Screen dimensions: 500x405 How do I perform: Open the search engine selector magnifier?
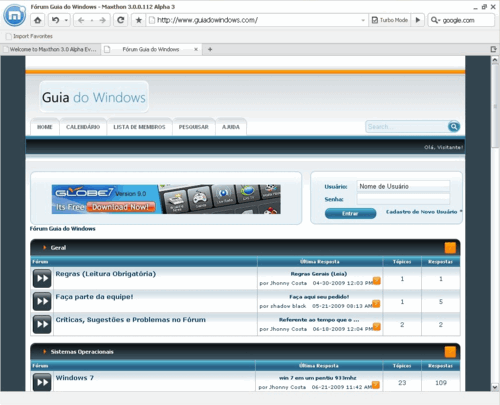(435, 20)
